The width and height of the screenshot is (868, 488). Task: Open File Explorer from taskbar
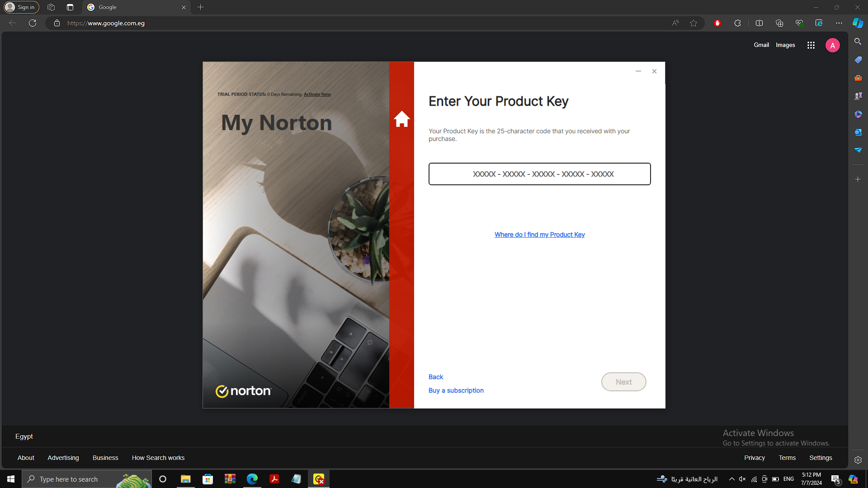[185, 479]
